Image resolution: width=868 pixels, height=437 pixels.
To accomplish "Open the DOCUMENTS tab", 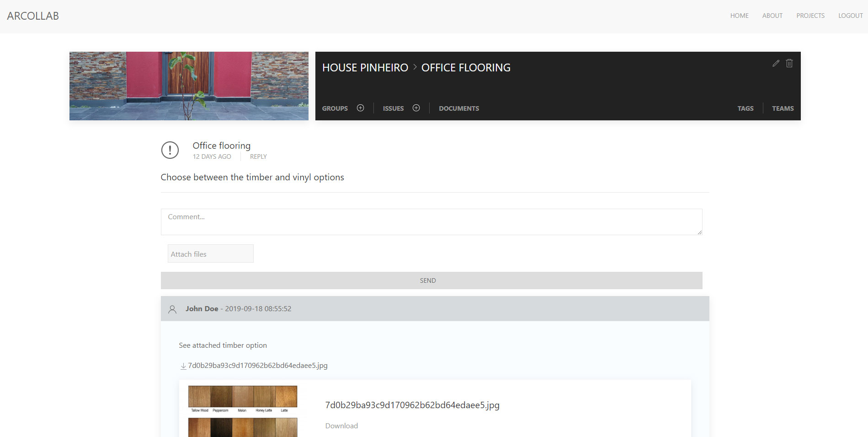I will [x=459, y=108].
